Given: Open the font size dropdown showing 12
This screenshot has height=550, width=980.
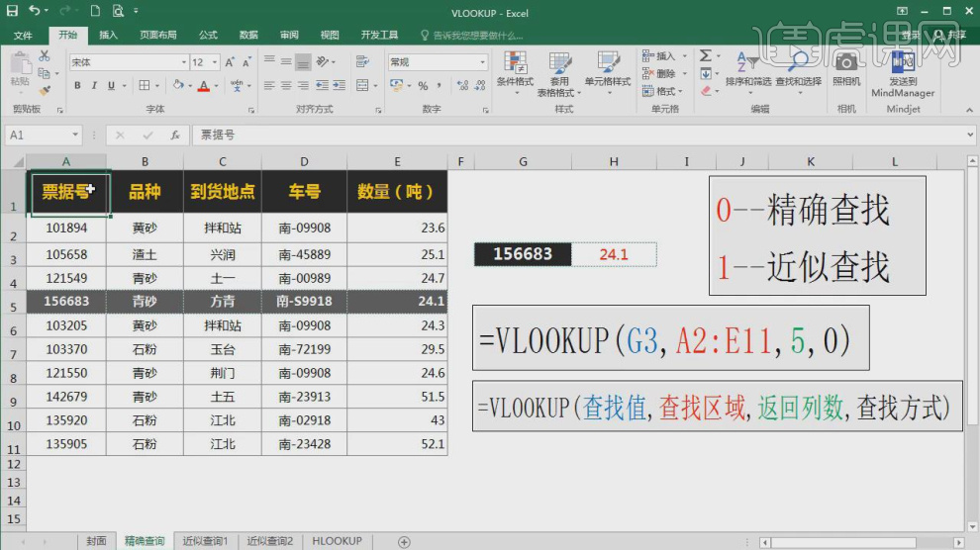Looking at the screenshot, I should pyautogui.click(x=215, y=62).
